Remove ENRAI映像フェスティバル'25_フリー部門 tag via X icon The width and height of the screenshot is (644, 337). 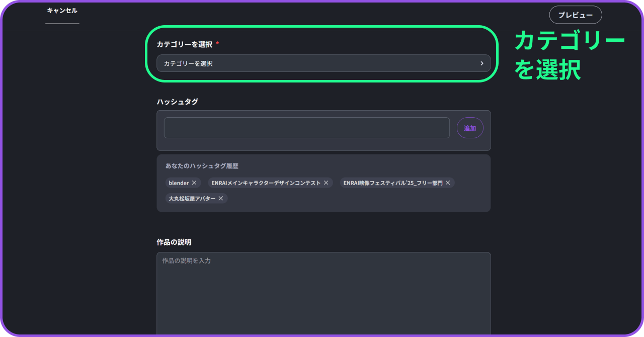[x=448, y=183]
